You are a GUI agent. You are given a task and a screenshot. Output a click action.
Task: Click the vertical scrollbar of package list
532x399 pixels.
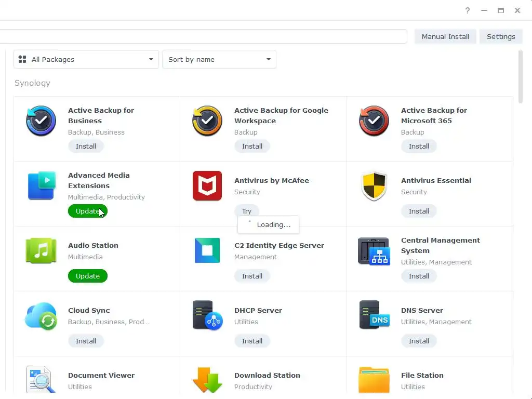pyautogui.click(x=521, y=77)
